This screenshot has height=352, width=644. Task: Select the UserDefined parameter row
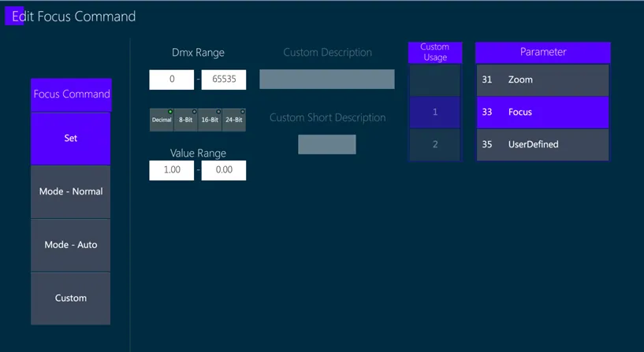[x=542, y=144]
